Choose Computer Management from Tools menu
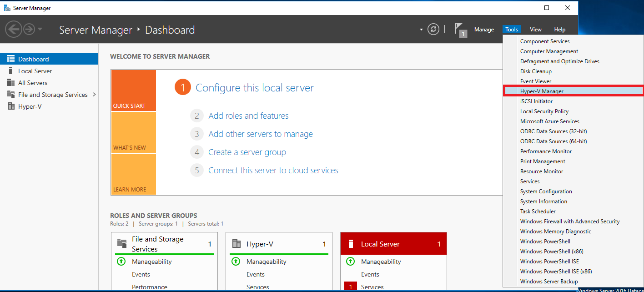The height and width of the screenshot is (292, 644). (x=573, y=51)
